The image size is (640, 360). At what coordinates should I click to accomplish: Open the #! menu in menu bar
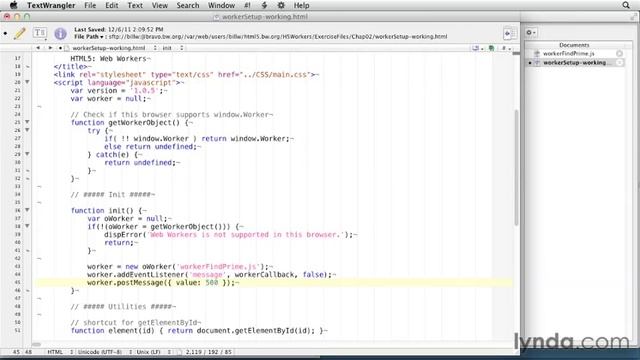pos(247,5)
